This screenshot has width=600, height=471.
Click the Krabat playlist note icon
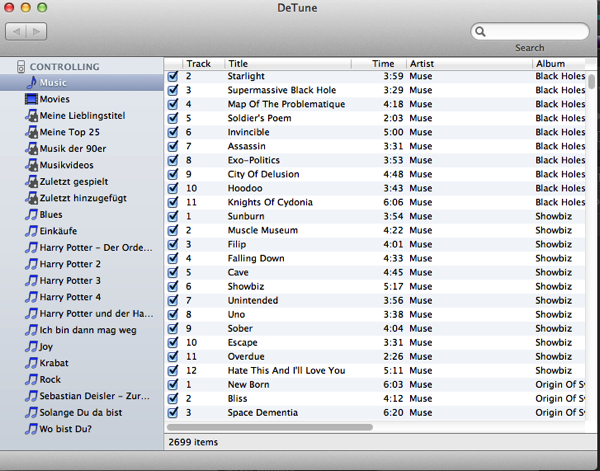31,363
